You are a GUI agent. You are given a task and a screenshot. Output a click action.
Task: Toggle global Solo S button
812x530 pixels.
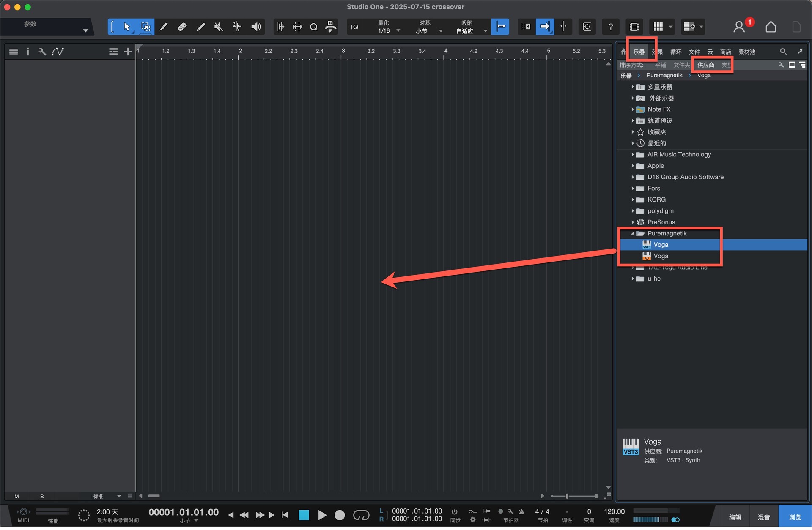[x=42, y=497]
